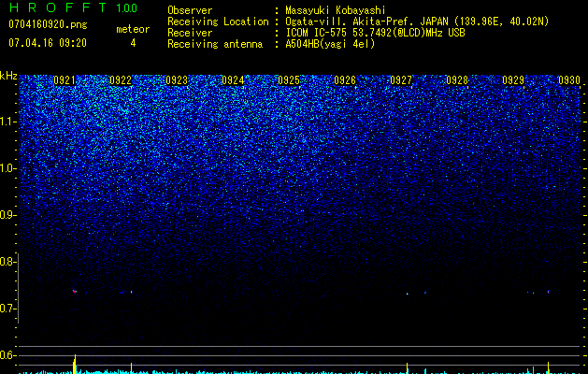The height and width of the screenshot is (374, 588).
Task: Click the Receiving Location label
Action: 218,22
